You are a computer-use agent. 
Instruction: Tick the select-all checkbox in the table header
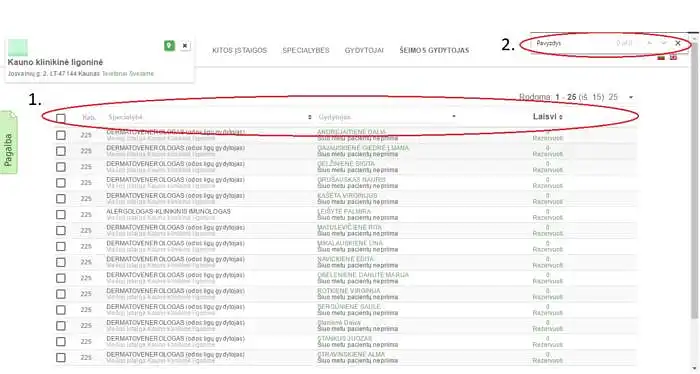coord(61,118)
